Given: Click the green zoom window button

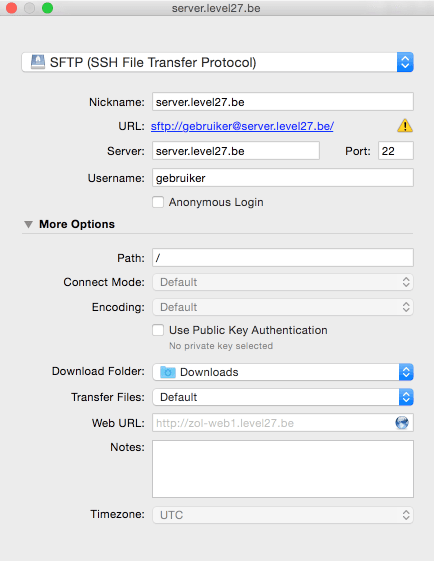Looking at the screenshot, I should [x=47, y=8].
